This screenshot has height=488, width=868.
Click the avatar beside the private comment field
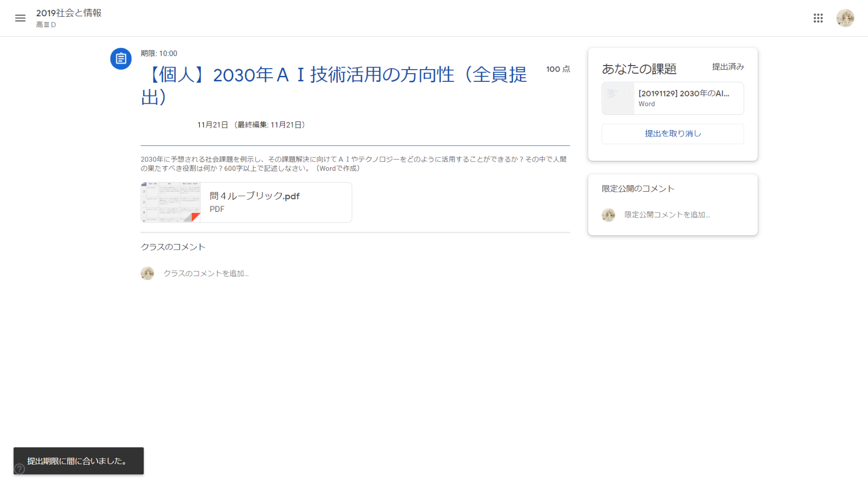pos(608,215)
